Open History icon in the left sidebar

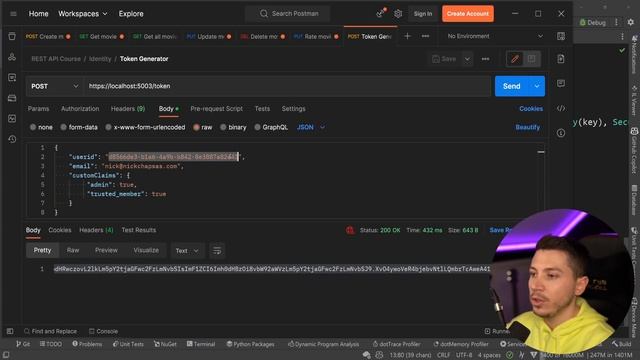12,139
